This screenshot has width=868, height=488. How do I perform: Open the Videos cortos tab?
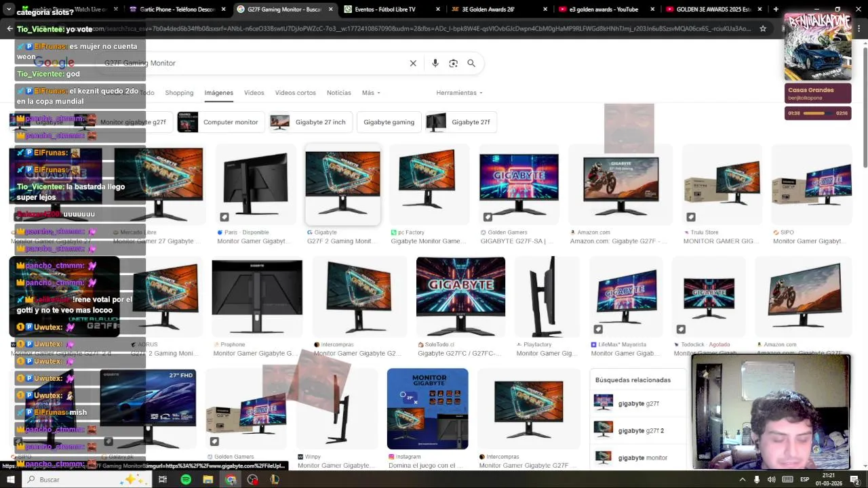(x=295, y=93)
